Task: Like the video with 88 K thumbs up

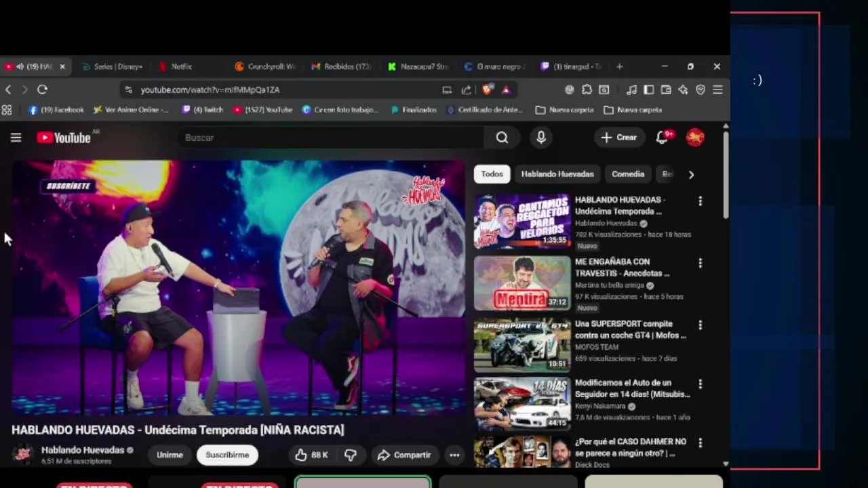Action: [x=312, y=455]
